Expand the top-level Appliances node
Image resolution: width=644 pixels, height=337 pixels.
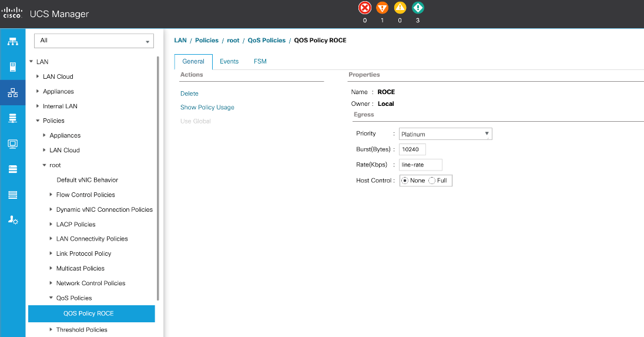pyautogui.click(x=38, y=91)
